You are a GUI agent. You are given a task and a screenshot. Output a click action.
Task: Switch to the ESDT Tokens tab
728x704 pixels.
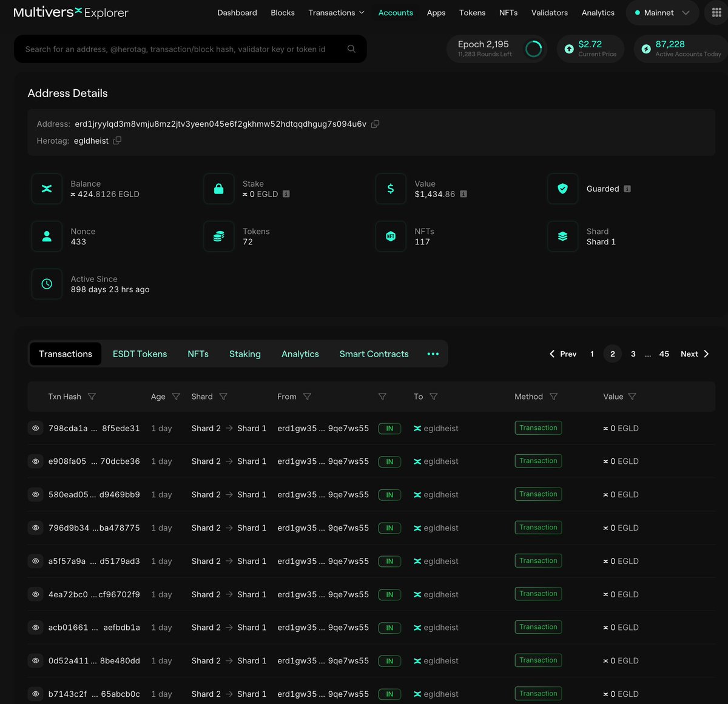point(140,354)
